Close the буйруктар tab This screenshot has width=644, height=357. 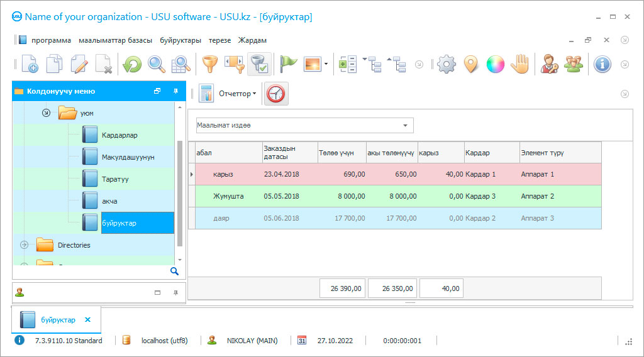(x=87, y=320)
